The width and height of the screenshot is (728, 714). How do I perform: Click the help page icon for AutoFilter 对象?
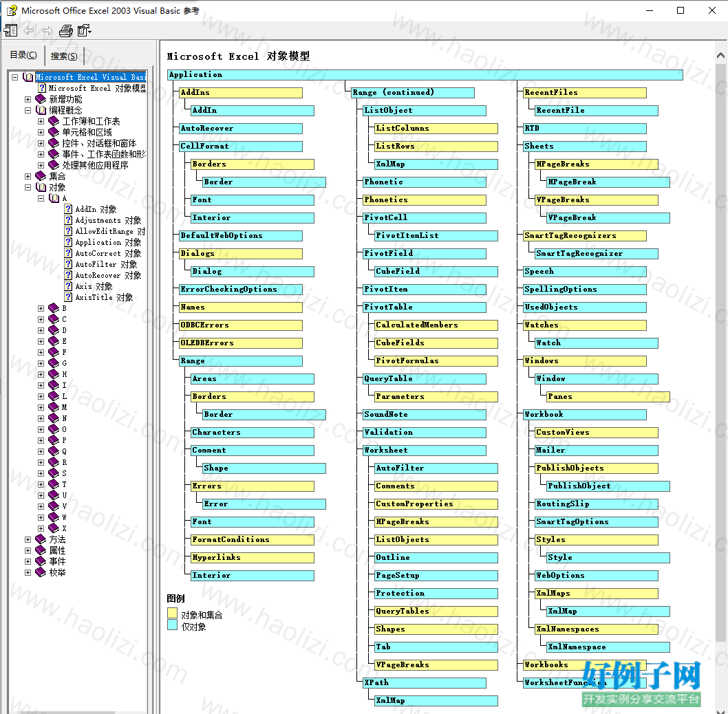coord(68,264)
